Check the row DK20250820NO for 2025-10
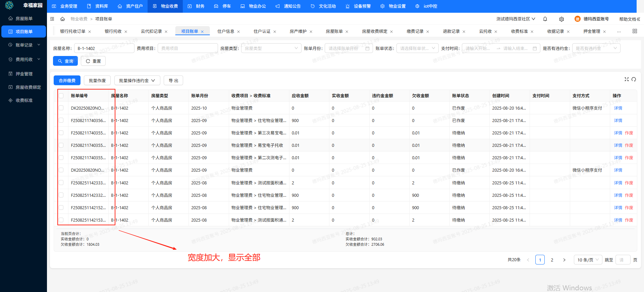This screenshot has height=292, width=644. click(x=61, y=108)
